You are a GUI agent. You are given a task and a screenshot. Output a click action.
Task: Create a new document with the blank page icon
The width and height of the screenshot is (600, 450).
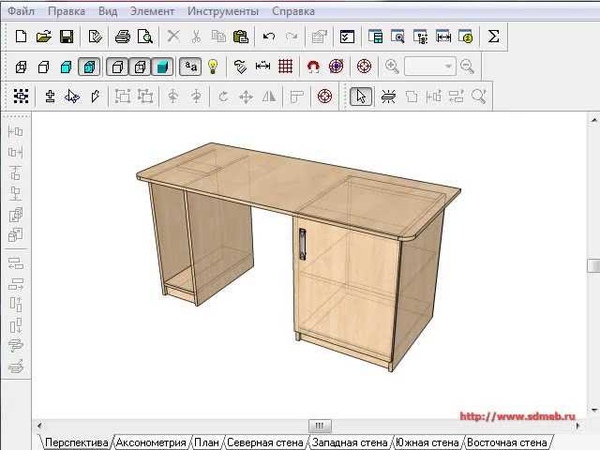(x=21, y=37)
